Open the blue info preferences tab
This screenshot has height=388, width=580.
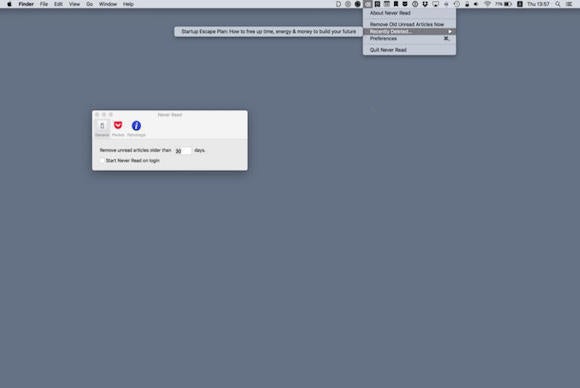click(136, 128)
